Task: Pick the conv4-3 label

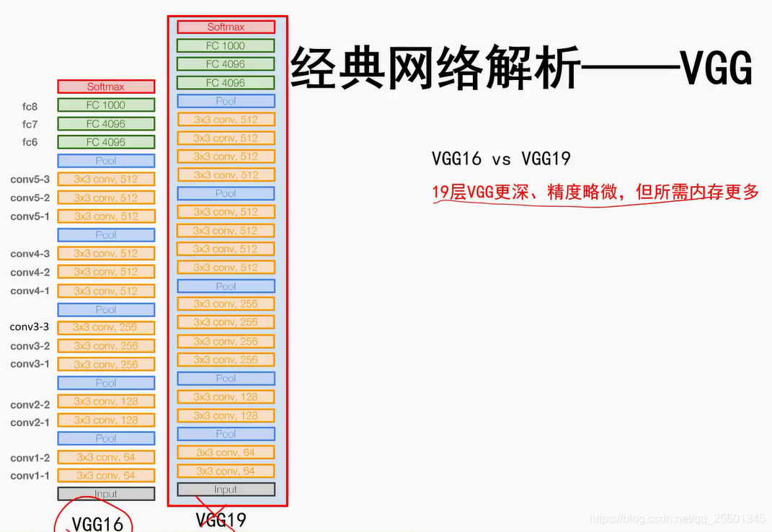Action: click(30, 254)
